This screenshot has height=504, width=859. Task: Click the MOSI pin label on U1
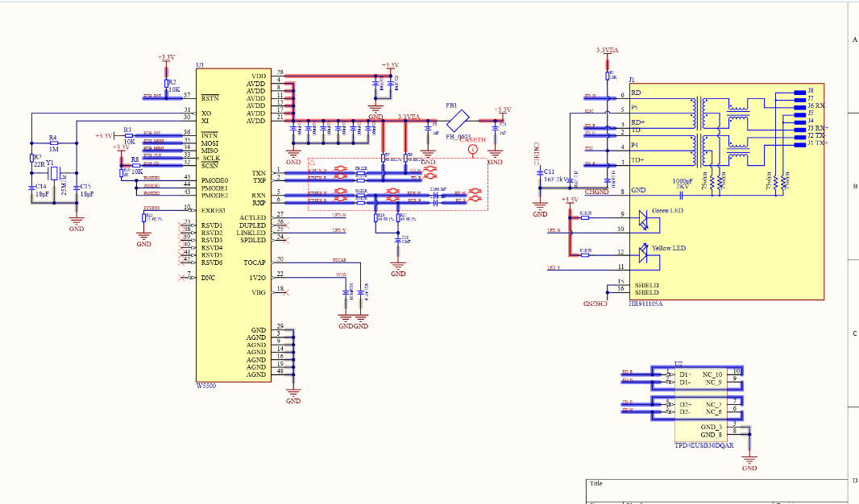[210, 143]
